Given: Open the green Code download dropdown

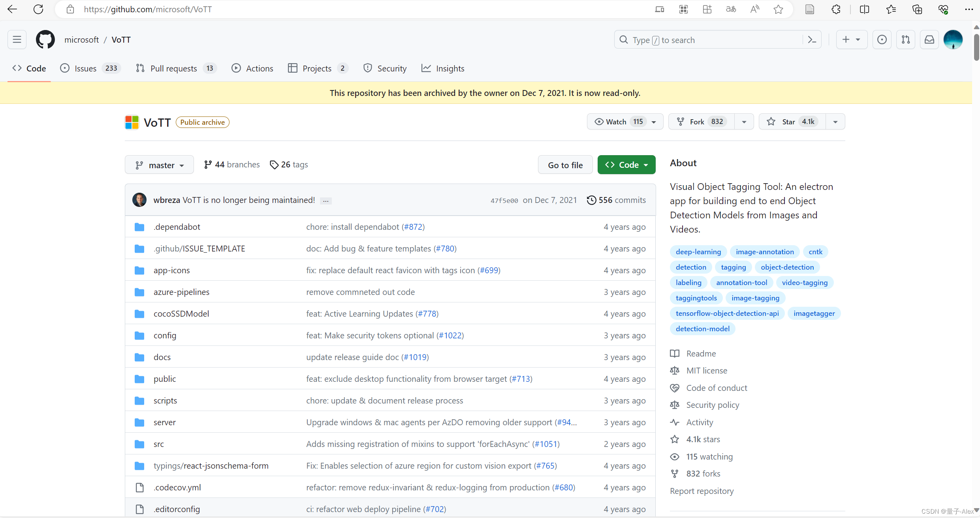Looking at the screenshot, I should [x=626, y=165].
